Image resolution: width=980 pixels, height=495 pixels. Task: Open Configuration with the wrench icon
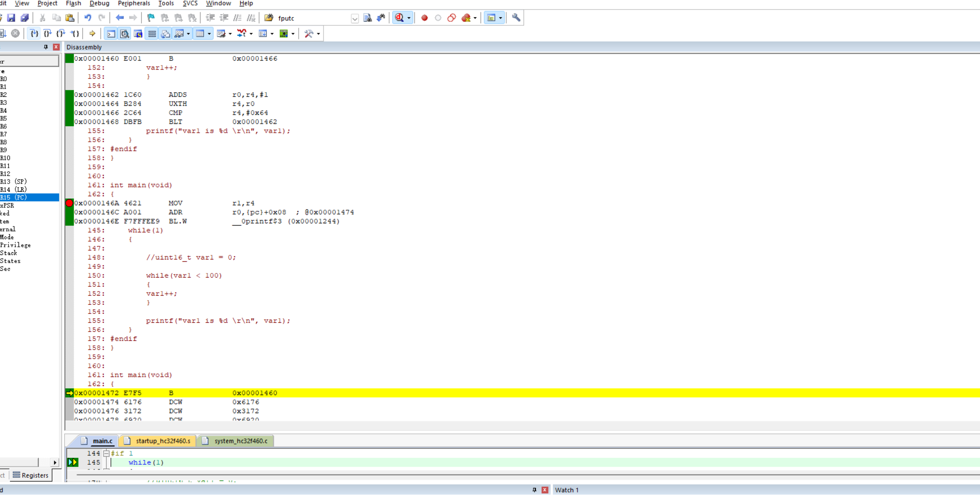point(516,18)
